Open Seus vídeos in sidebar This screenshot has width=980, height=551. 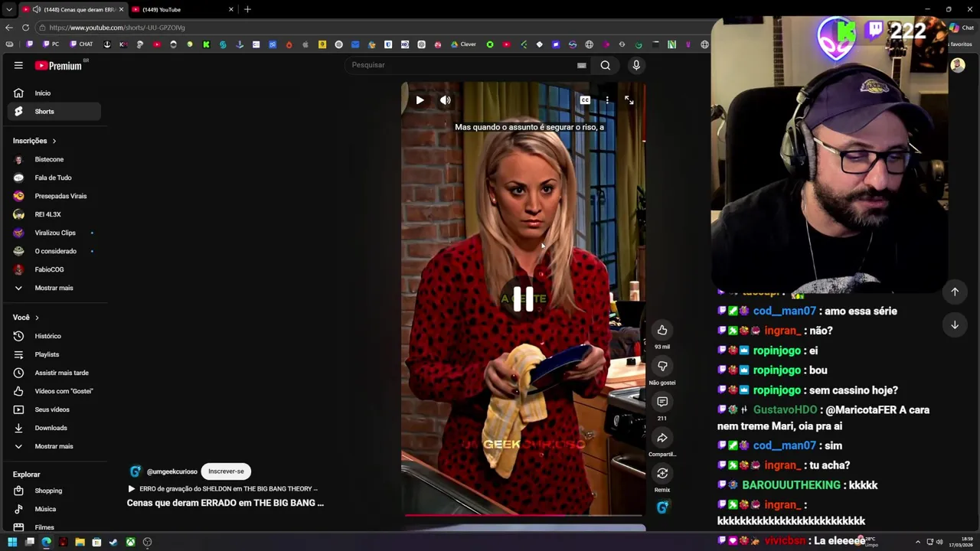tap(54, 409)
